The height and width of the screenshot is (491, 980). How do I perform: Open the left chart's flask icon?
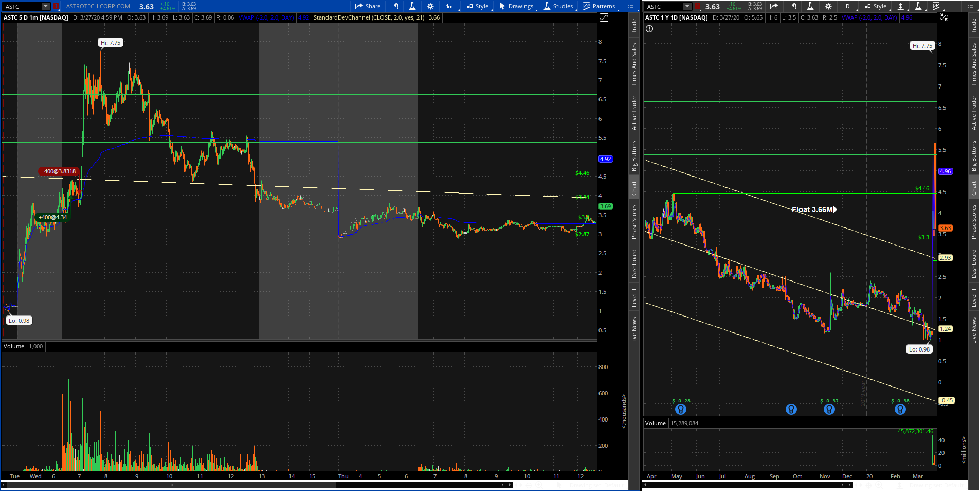[412, 6]
